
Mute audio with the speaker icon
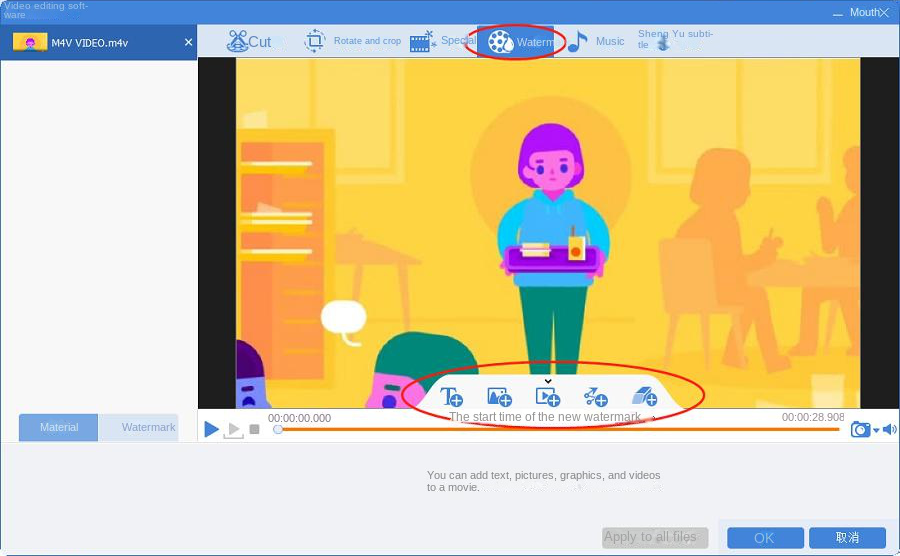click(x=889, y=430)
